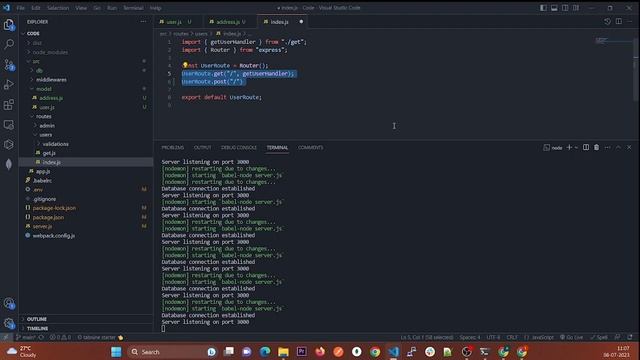Open the Source Control view
Viewport: 640px width, 360px height.
coord(9,64)
